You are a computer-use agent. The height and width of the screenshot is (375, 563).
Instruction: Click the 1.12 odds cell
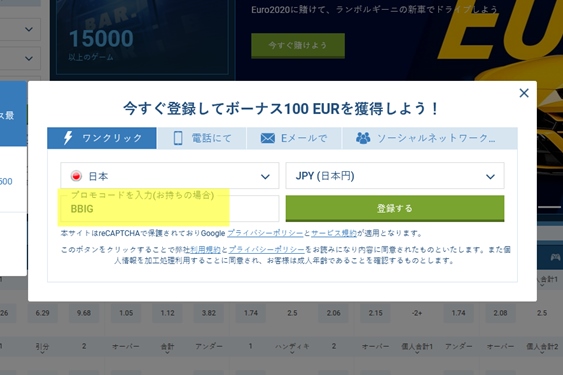pyautogui.click(x=167, y=313)
